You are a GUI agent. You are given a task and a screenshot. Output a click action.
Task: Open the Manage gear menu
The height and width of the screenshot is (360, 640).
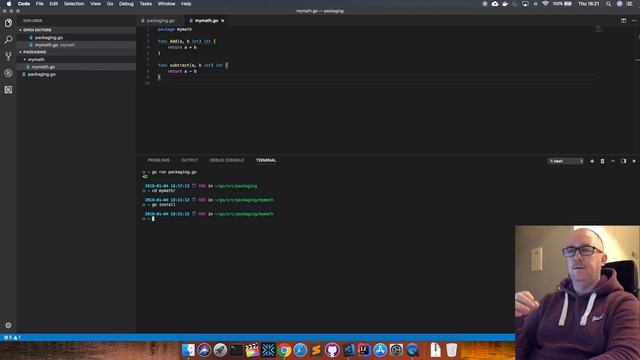pos(8,325)
